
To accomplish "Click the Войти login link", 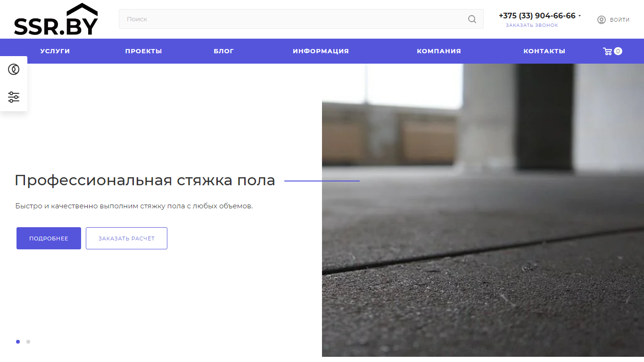I will (x=619, y=20).
